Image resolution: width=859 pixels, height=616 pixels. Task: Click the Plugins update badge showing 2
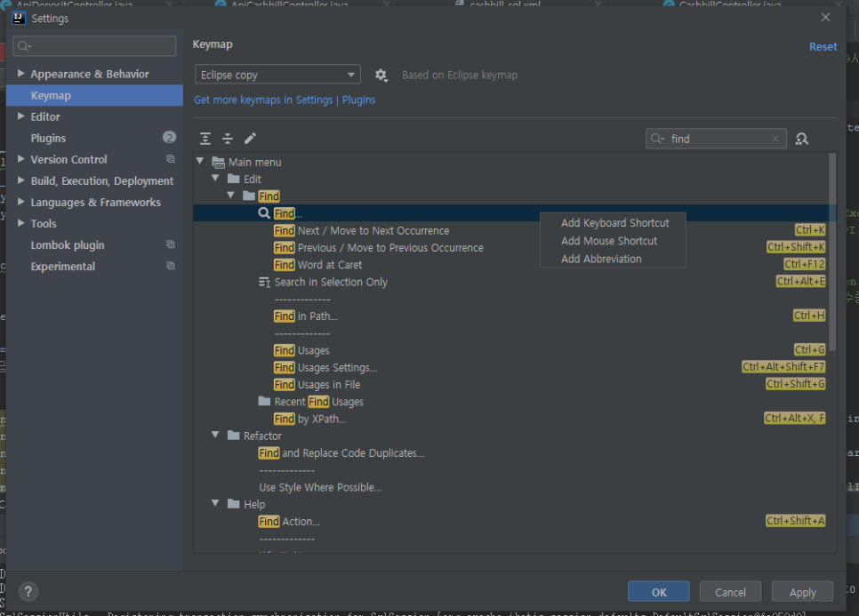169,138
